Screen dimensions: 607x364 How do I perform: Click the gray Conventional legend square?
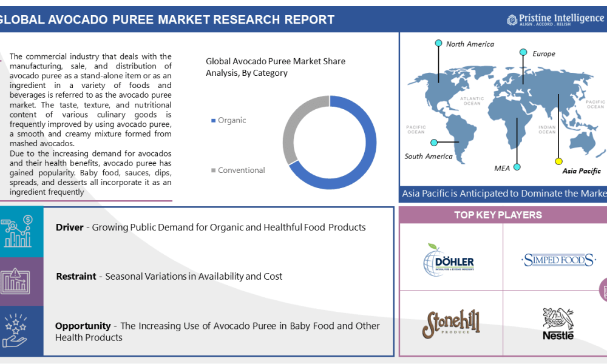(x=213, y=170)
